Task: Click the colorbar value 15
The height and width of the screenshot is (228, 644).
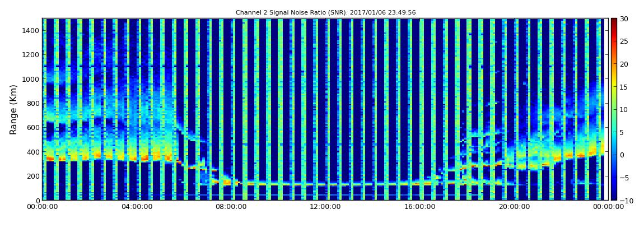Action: click(624, 87)
